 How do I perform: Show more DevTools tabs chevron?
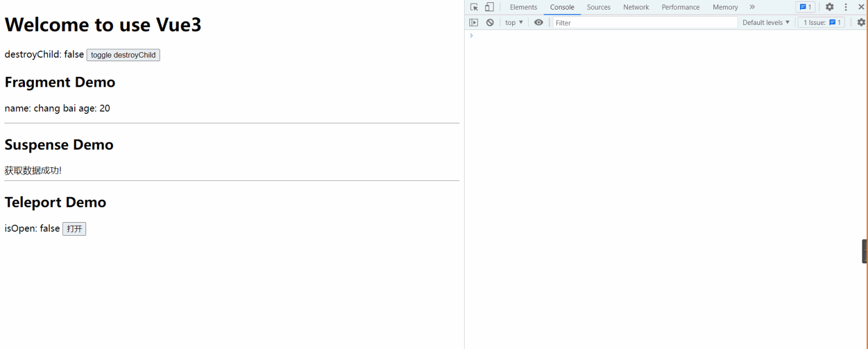[x=752, y=7]
